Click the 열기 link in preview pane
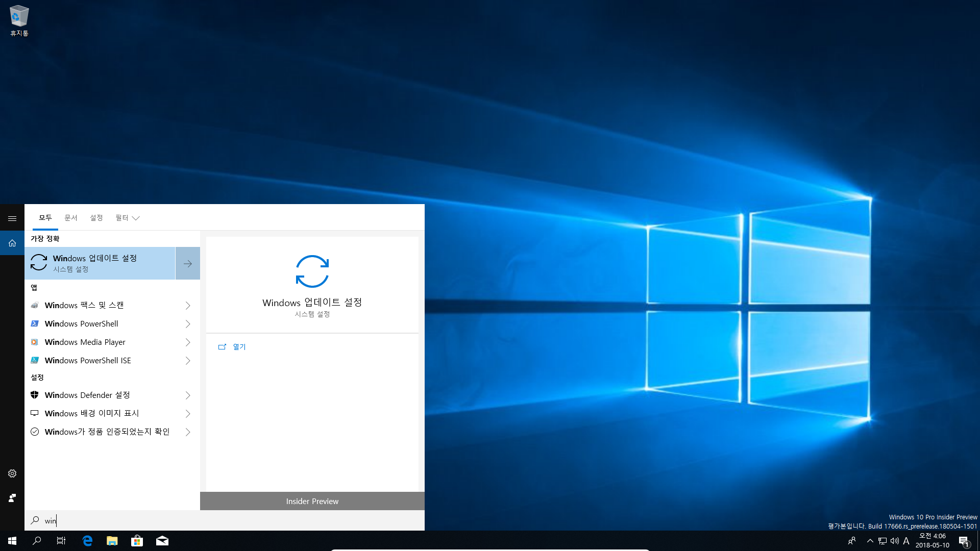 [239, 347]
